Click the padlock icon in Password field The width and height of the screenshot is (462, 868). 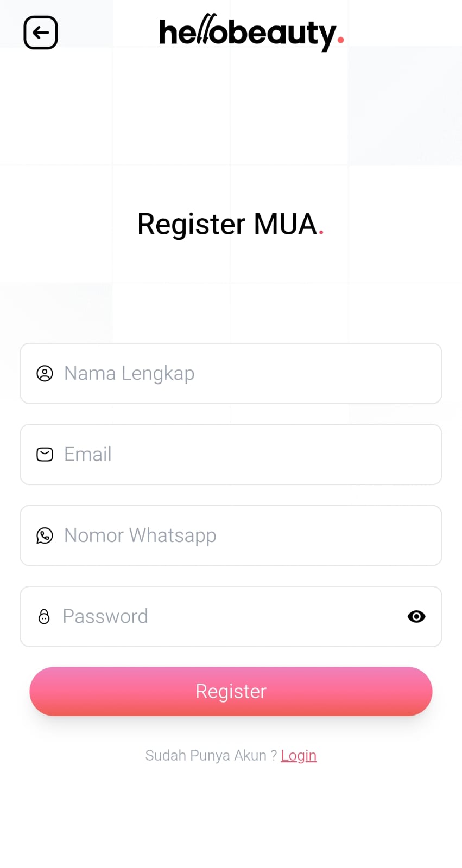click(x=44, y=616)
